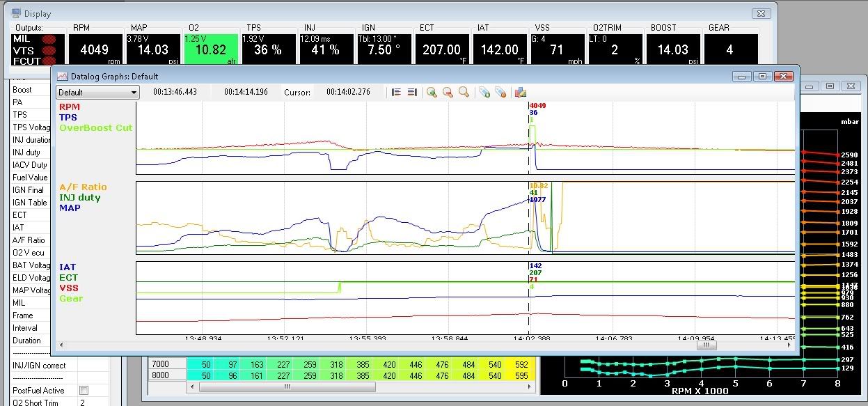Click the zoom fit magnifier icon
Image resolution: width=868 pixels, height=406 pixels.
464,92
